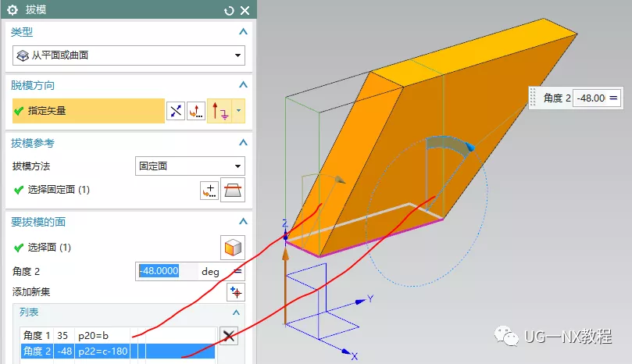
Task: Open the 固定面 draft method dropdown
Action: pos(191,166)
